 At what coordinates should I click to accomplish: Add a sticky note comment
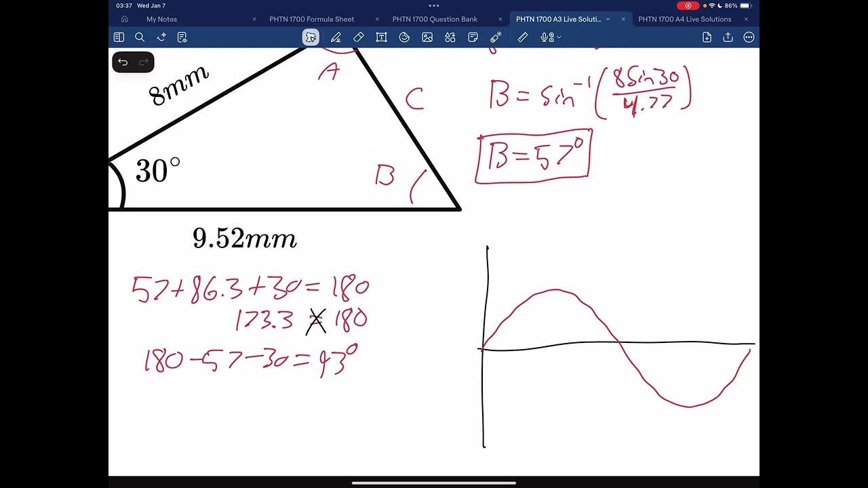(x=473, y=37)
